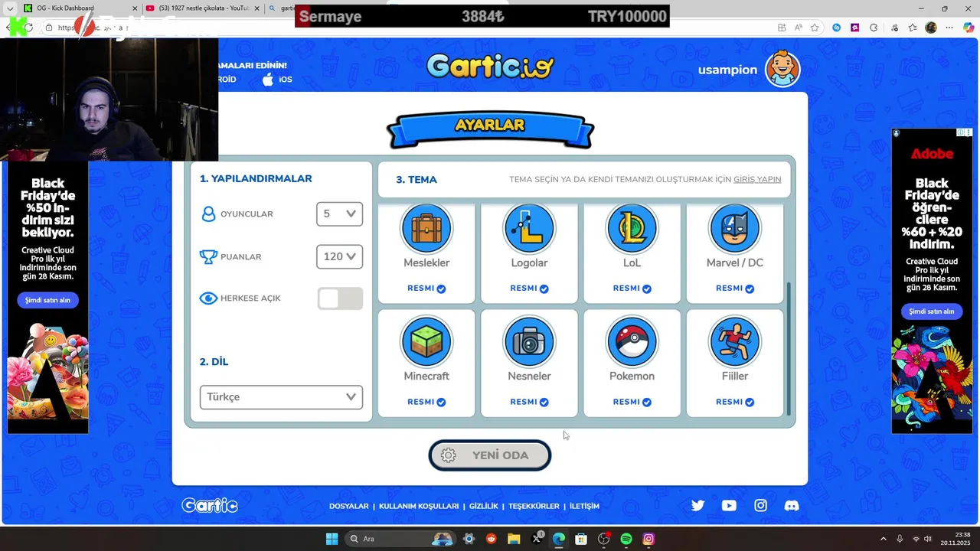The image size is (980, 551).
Task: Choose the Logolar theme icon
Action: tap(529, 228)
